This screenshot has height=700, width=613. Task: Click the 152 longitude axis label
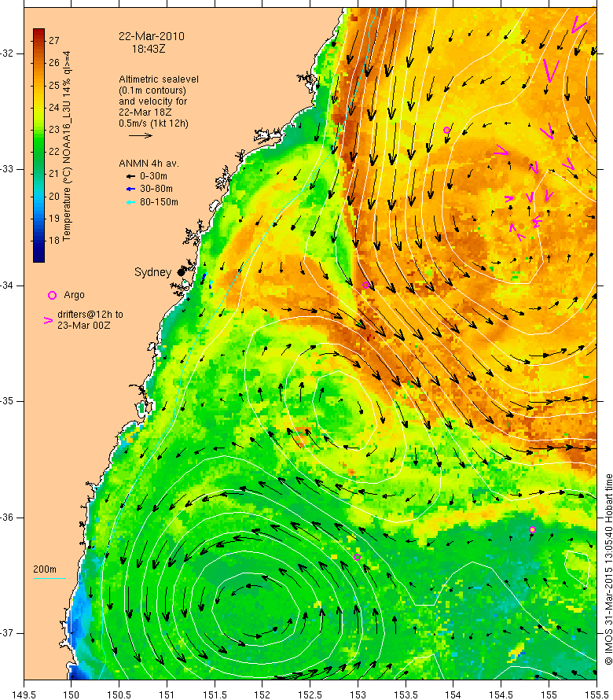pyautogui.click(x=262, y=694)
